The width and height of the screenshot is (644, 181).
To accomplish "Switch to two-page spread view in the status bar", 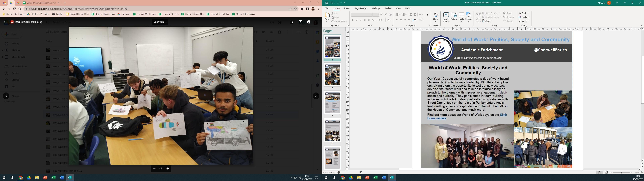I will [x=606, y=172].
